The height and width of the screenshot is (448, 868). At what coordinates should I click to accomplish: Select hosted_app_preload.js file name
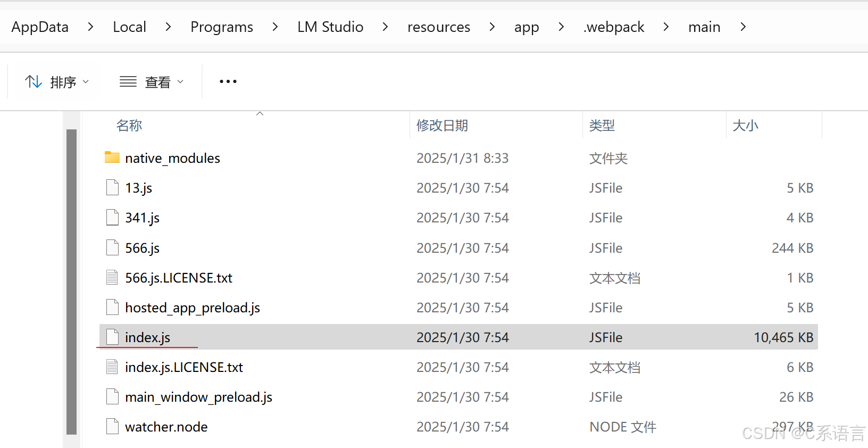click(193, 308)
